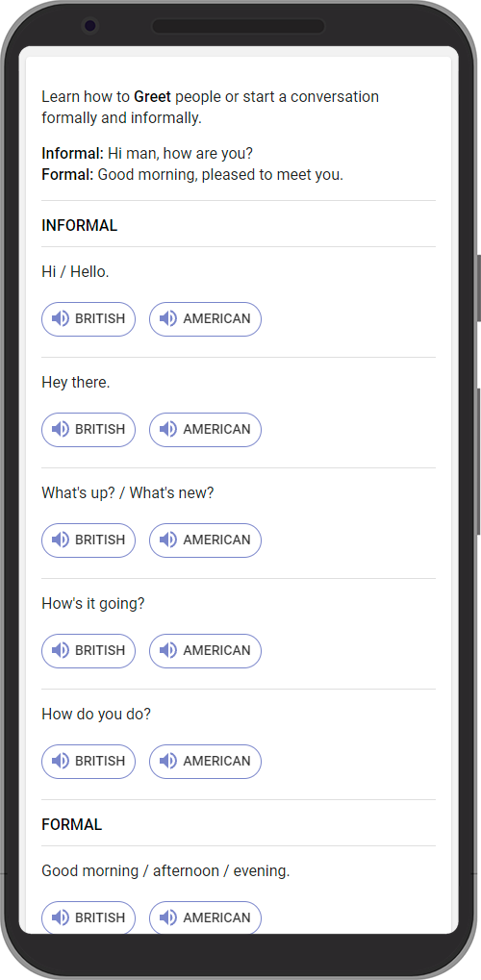Click the phrase "How do you do?"

(x=96, y=715)
